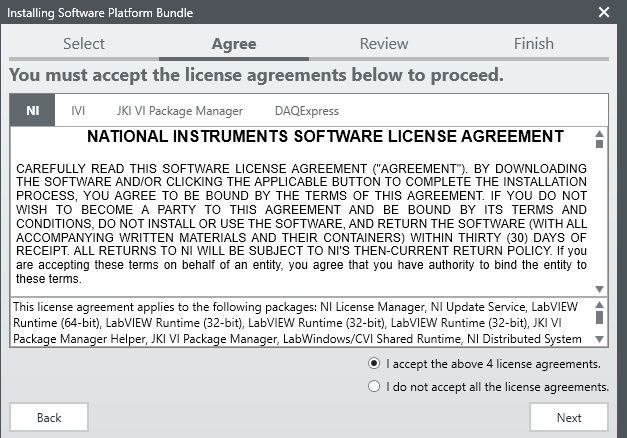Click the 'This license agreement applies to' packages text
The height and width of the screenshot is (438, 627).
297,323
